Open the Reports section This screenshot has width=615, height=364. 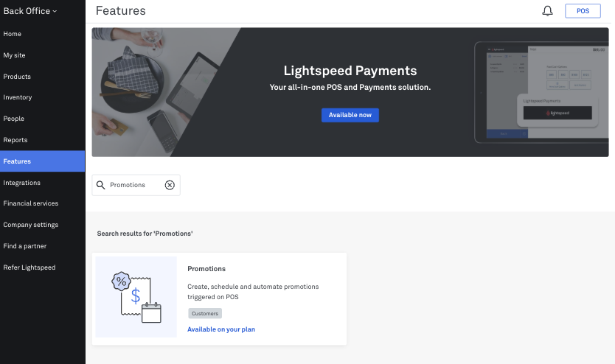pos(15,140)
